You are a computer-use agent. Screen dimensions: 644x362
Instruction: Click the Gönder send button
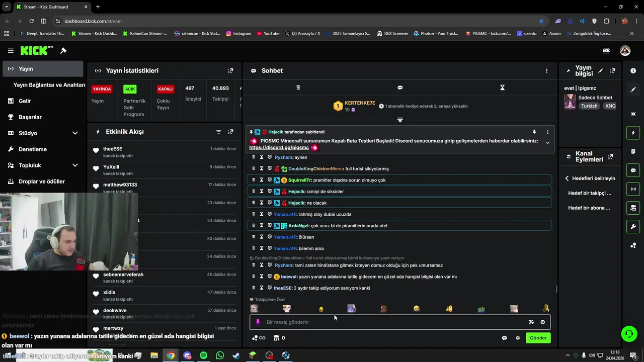(x=538, y=338)
